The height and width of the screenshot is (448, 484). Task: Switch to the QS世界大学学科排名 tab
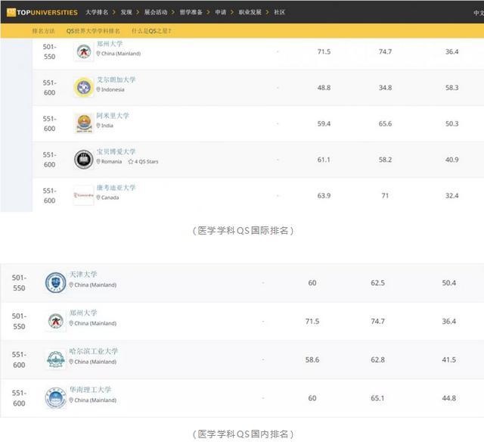click(93, 31)
